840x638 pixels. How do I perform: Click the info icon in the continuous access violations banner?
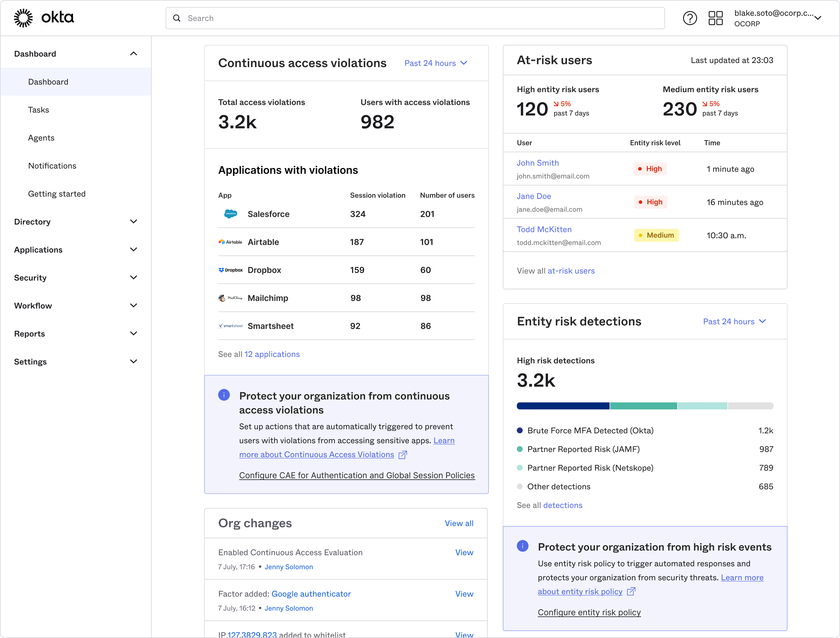pyautogui.click(x=224, y=395)
